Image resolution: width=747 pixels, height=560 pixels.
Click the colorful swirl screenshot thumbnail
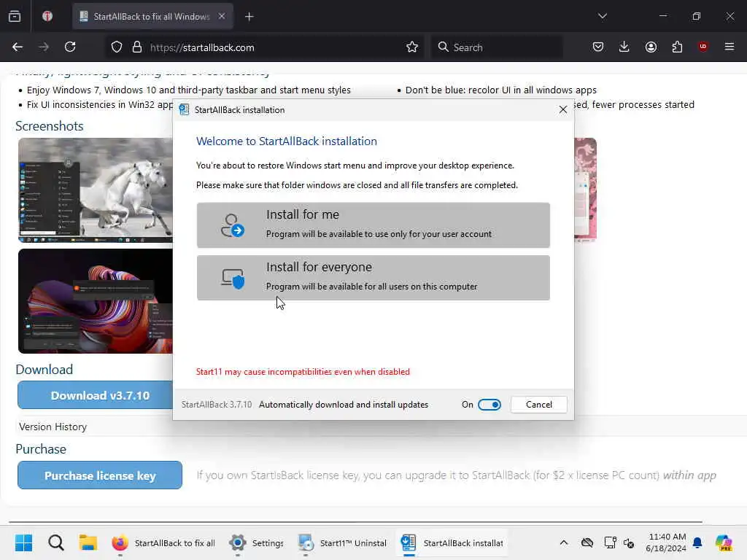point(96,301)
